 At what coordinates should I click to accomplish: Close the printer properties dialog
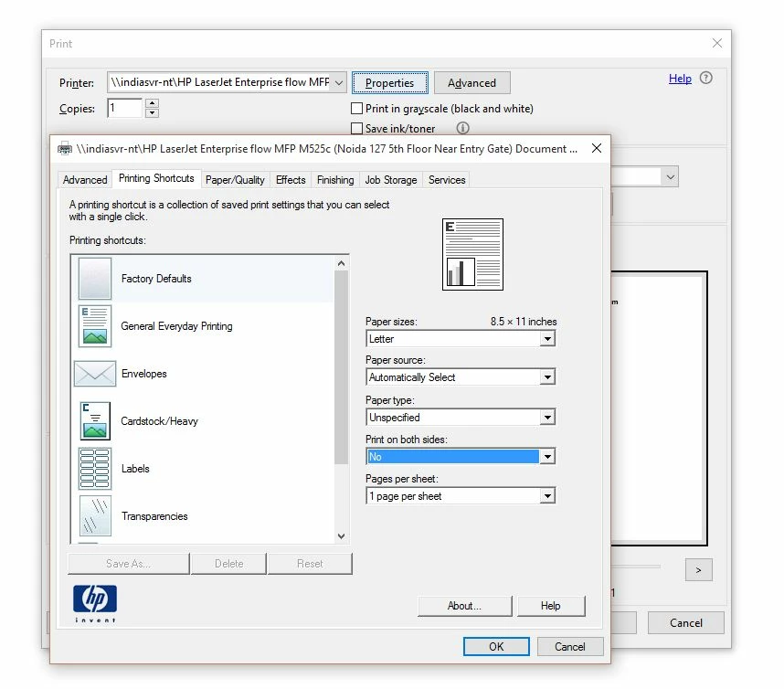point(597,149)
